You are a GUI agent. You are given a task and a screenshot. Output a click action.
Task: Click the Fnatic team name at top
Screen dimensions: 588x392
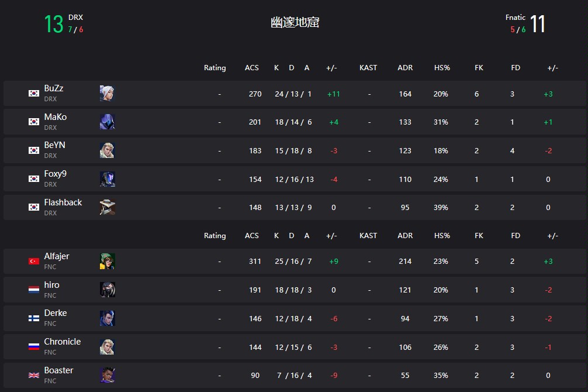tap(515, 18)
